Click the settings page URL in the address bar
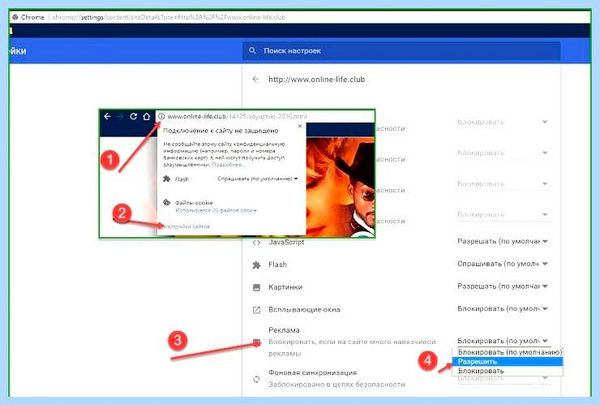600x405 pixels. pos(169,17)
